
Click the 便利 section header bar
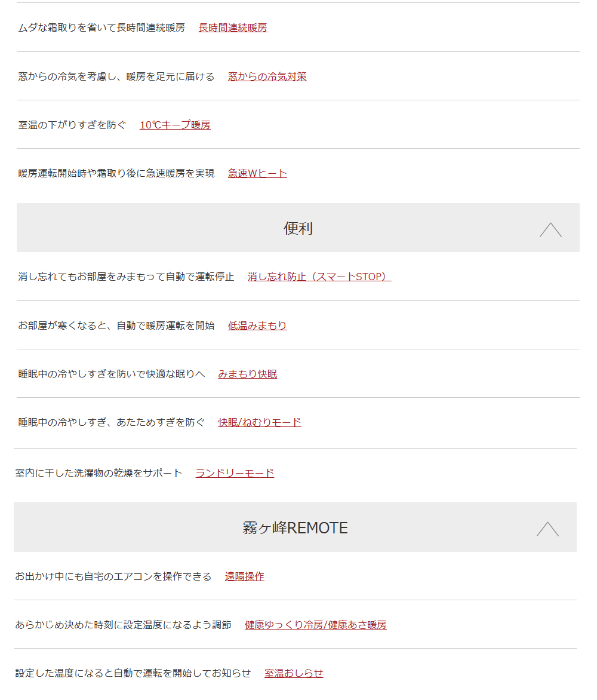(x=298, y=228)
